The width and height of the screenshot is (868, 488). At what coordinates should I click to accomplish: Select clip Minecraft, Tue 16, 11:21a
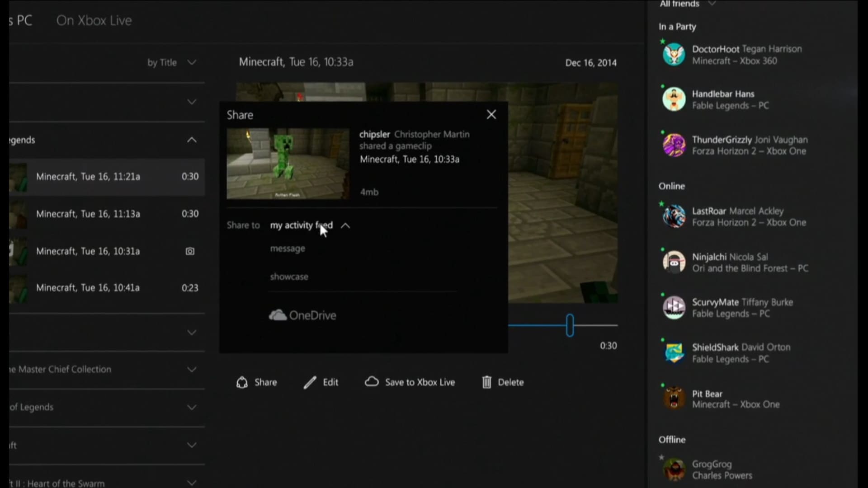[x=107, y=177]
